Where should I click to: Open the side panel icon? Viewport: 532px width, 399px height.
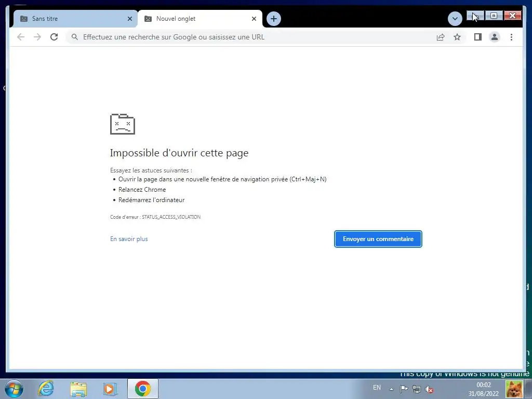pos(478,37)
